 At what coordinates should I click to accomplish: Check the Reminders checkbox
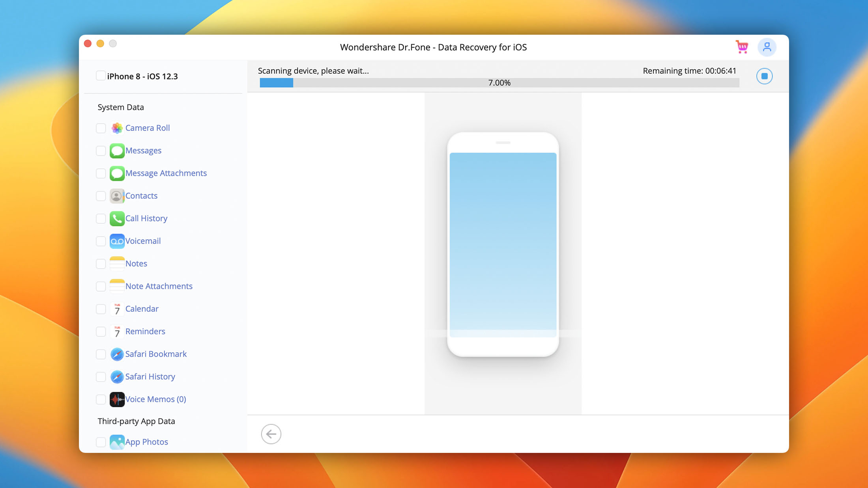tap(101, 332)
